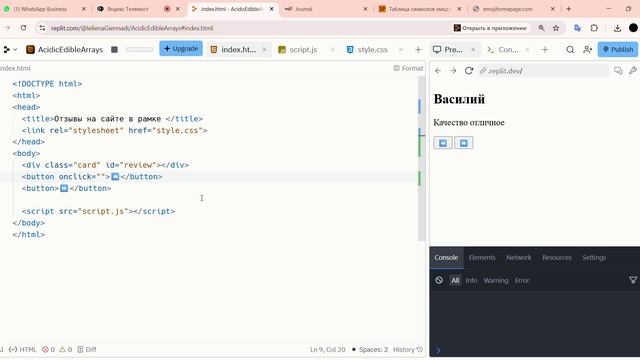Click the HTML language status indicator
Screen dimensions: 640x360
[x=23, y=349]
